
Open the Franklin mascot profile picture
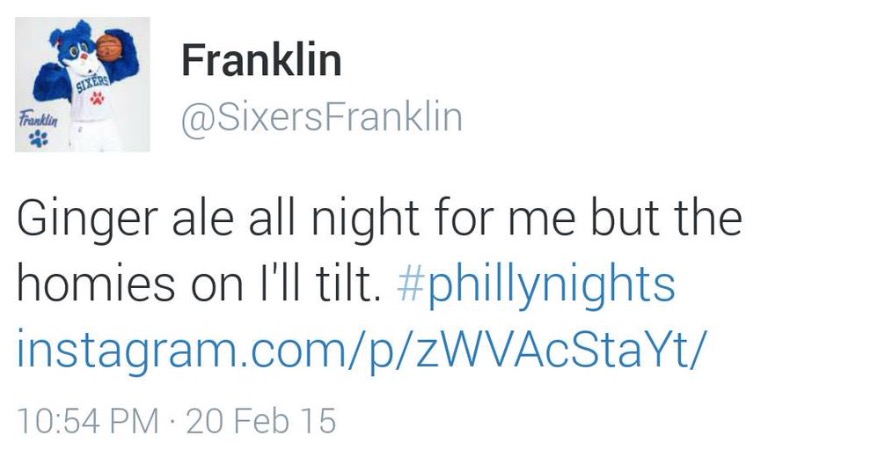[x=82, y=84]
